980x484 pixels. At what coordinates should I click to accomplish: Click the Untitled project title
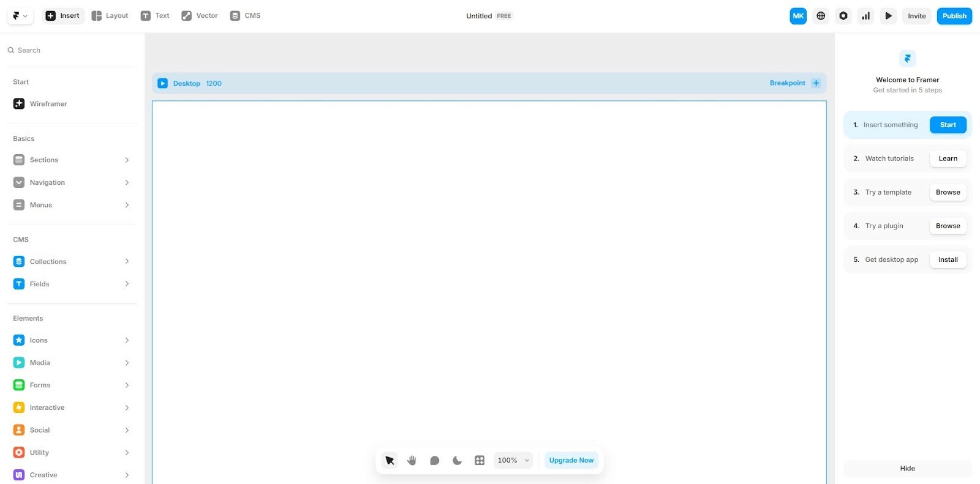click(479, 16)
